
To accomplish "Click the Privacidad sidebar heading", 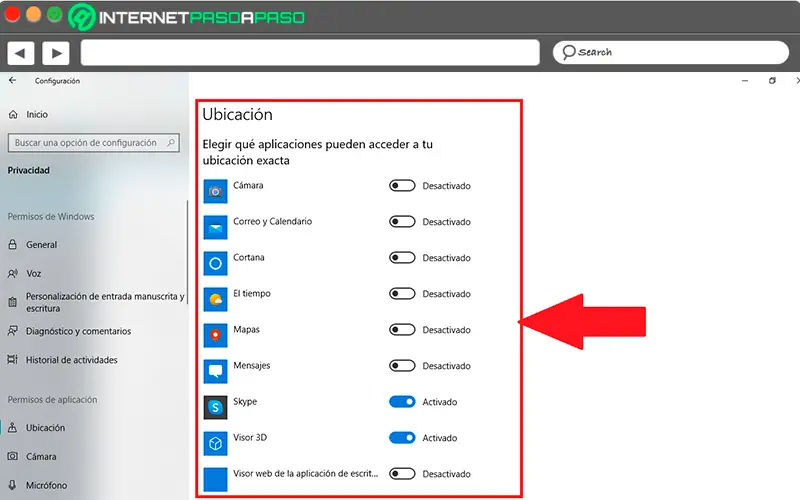I will [29, 170].
